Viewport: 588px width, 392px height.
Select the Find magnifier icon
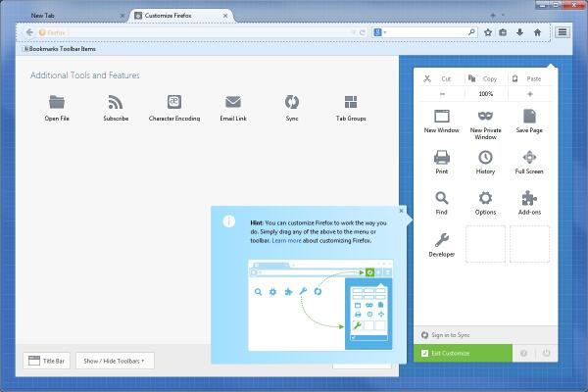441,198
